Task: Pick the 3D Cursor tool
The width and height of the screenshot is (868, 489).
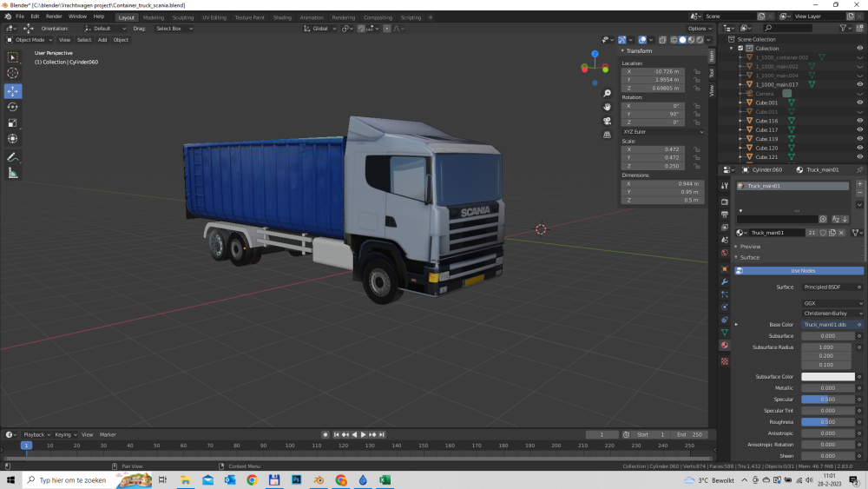Action: (x=13, y=73)
